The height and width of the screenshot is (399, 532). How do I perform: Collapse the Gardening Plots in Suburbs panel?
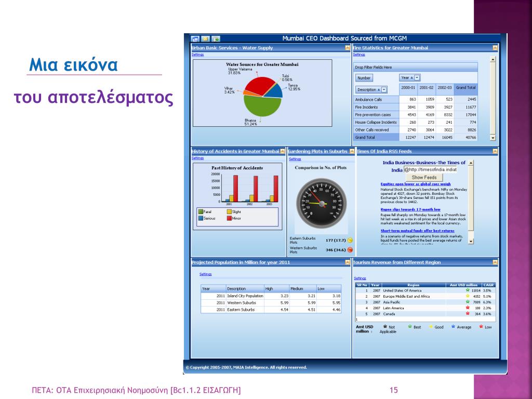(x=352, y=151)
